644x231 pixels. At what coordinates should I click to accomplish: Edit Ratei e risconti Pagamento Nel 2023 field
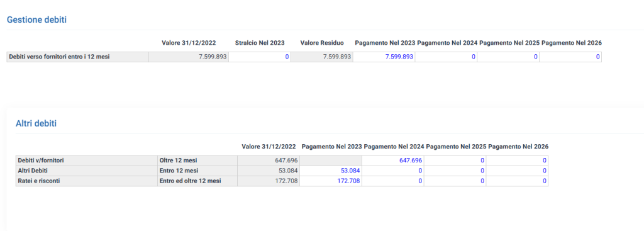[x=331, y=181]
